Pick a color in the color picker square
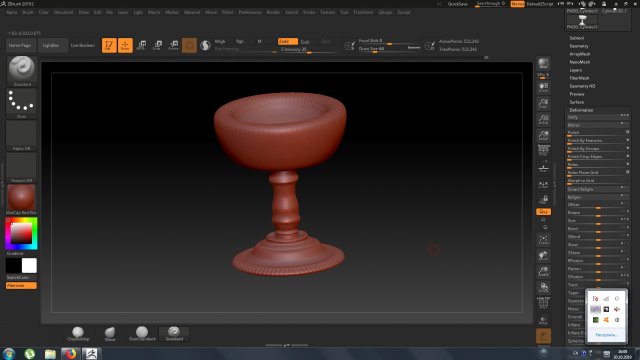 tap(21, 233)
